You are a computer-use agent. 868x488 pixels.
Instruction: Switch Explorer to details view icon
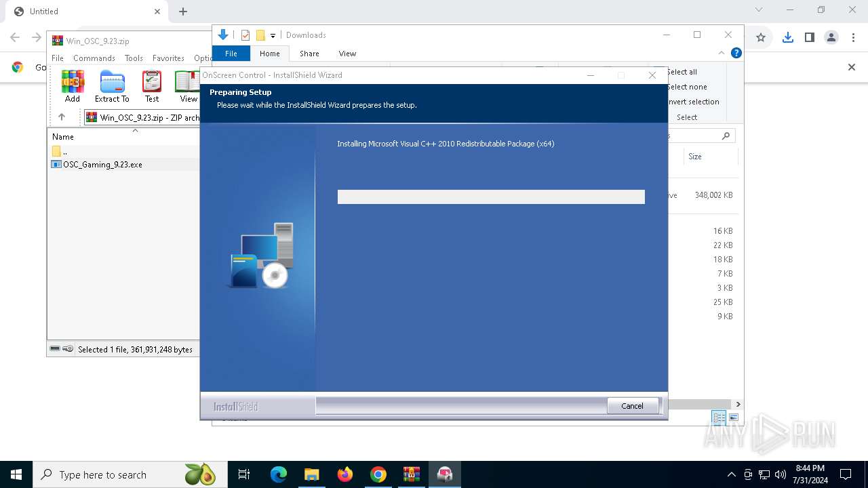pyautogui.click(x=719, y=418)
